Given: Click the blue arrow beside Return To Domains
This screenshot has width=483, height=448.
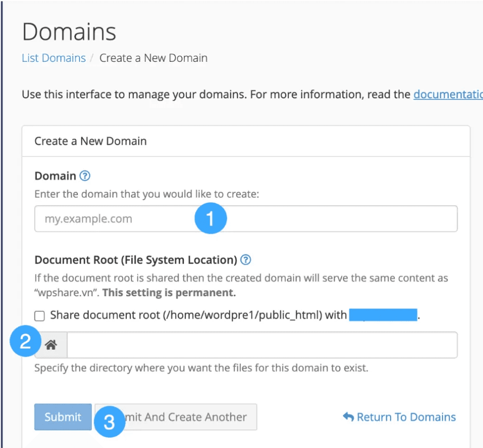Looking at the screenshot, I should click(x=347, y=417).
